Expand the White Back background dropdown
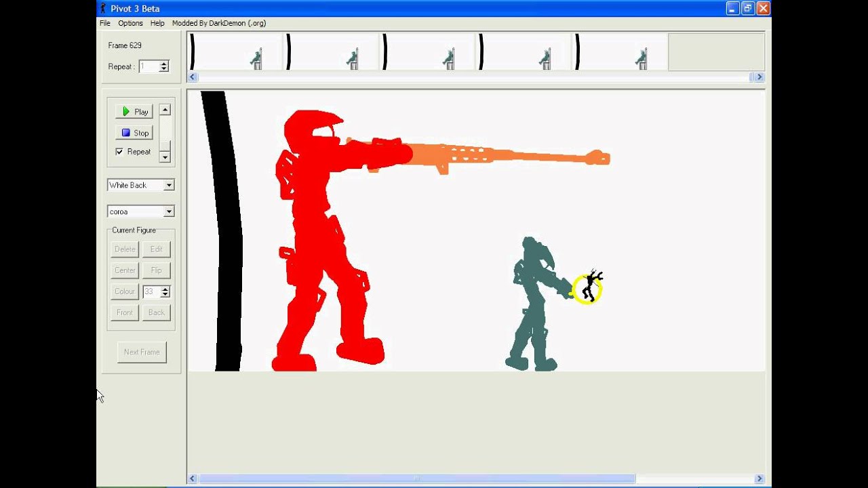The width and height of the screenshot is (868, 488). pyautogui.click(x=169, y=185)
